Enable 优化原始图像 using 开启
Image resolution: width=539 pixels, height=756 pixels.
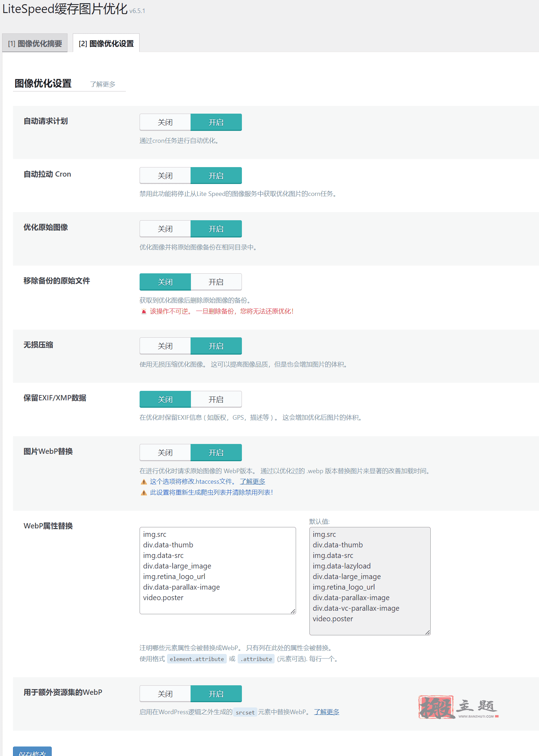point(216,229)
